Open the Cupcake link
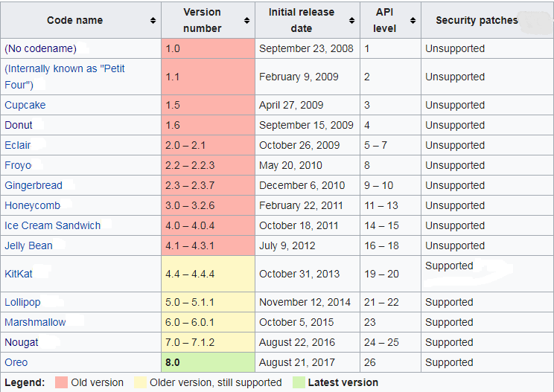Viewport: 554px width, 392px height. [25, 105]
